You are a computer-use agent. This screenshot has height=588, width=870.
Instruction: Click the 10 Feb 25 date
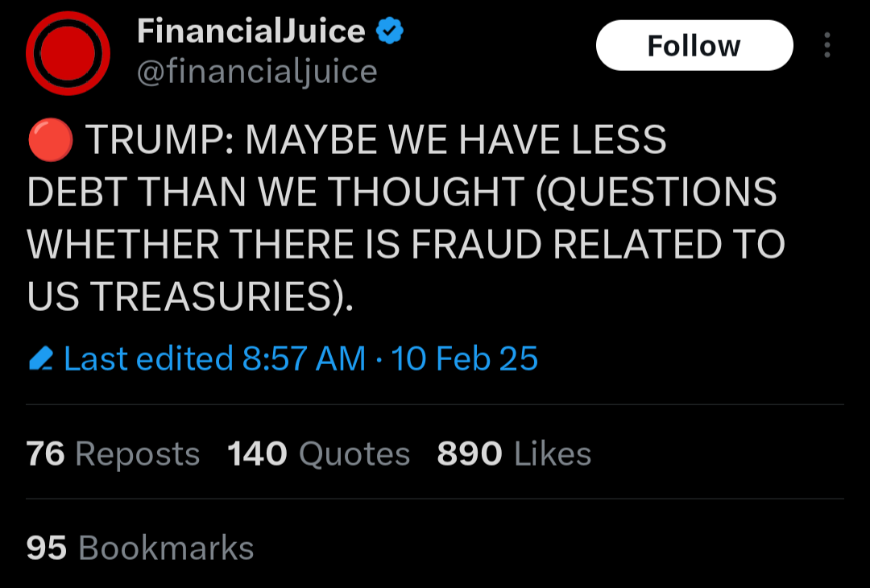click(x=464, y=358)
